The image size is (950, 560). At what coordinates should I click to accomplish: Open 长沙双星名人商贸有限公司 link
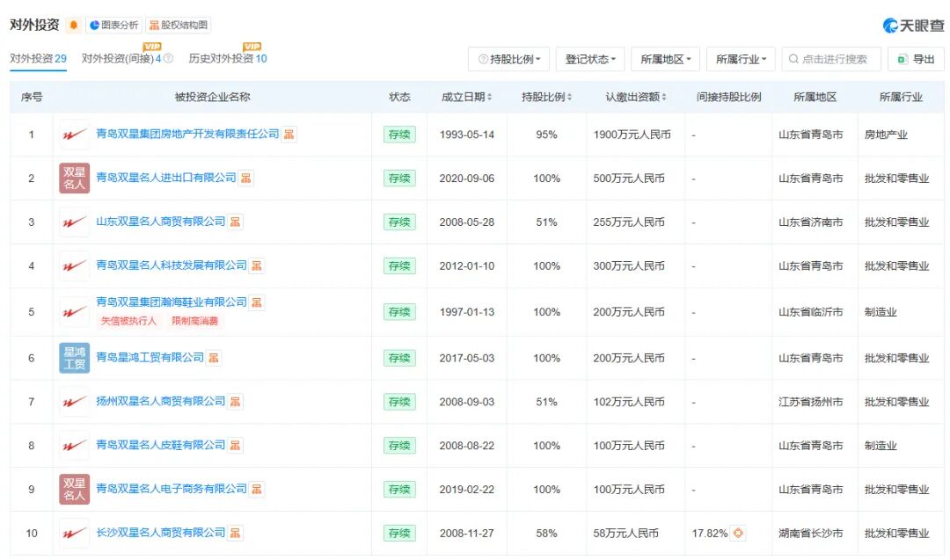click(x=161, y=533)
